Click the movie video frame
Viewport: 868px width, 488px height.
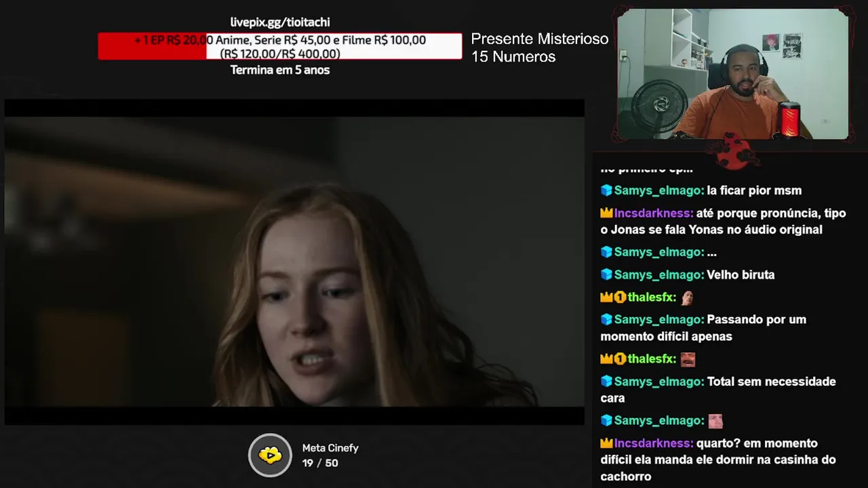(294, 262)
